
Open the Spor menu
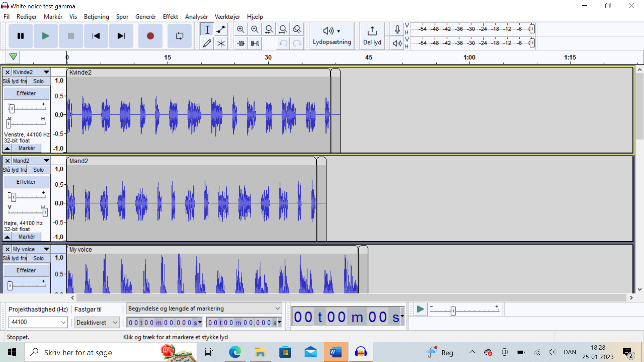[x=122, y=17]
